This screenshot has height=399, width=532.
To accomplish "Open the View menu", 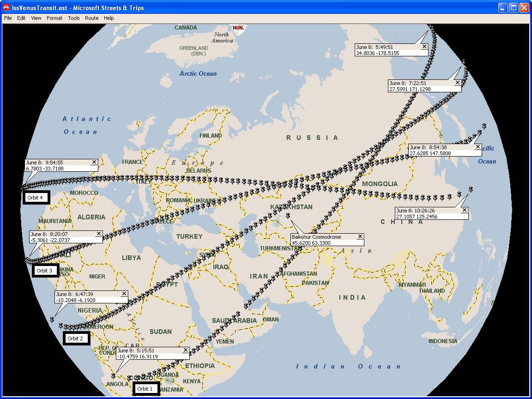I will 36,18.
